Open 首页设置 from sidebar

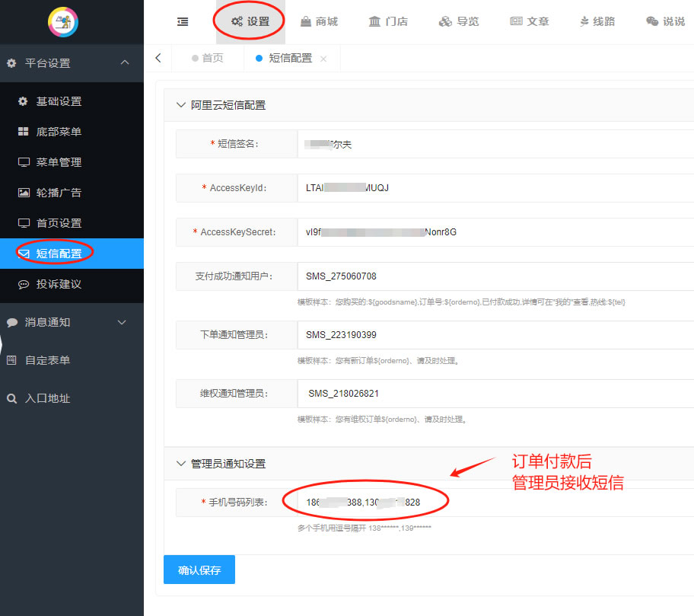click(x=59, y=223)
